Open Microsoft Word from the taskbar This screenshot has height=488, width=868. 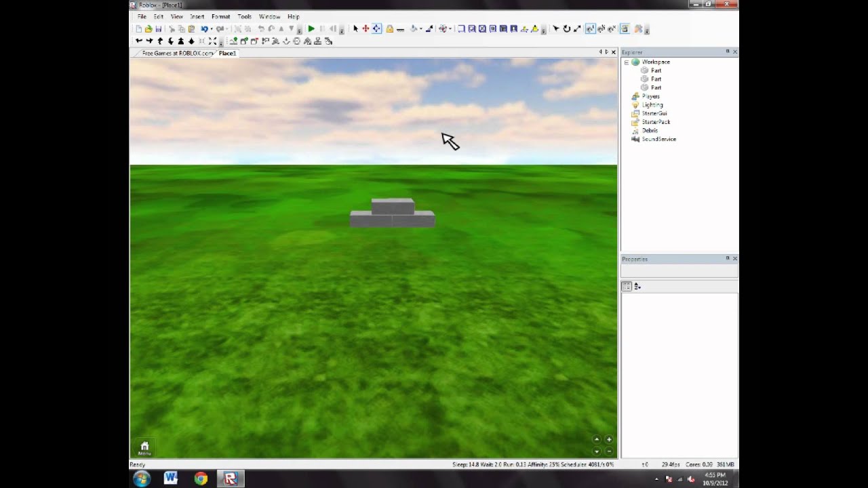tap(171, 479)
